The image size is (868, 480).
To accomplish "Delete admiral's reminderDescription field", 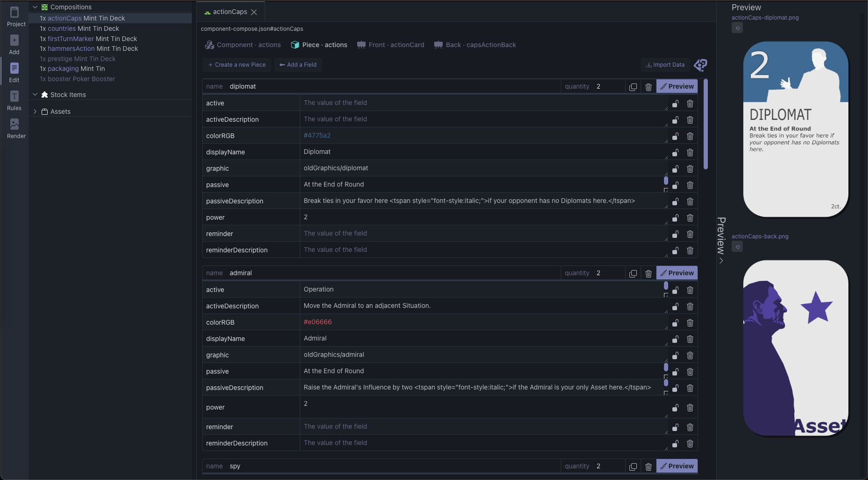I will click(690, 443).
